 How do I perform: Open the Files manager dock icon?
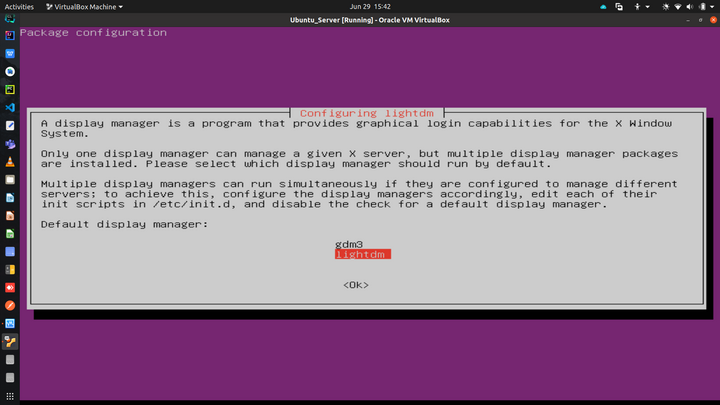click(x=10, y=180)
